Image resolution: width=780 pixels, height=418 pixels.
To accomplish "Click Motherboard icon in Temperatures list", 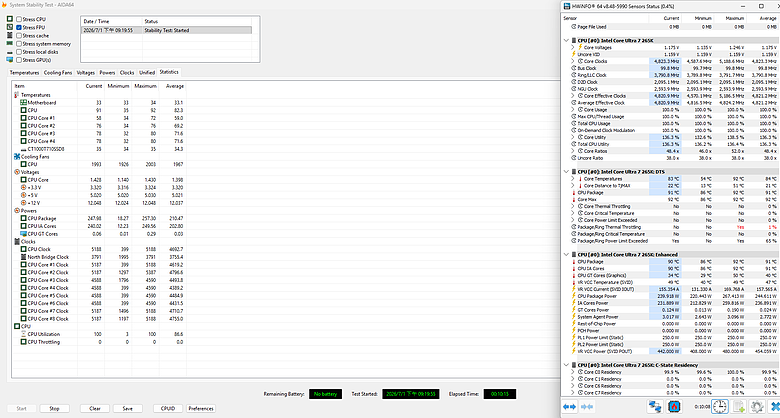I will click(x=23, y=103).
